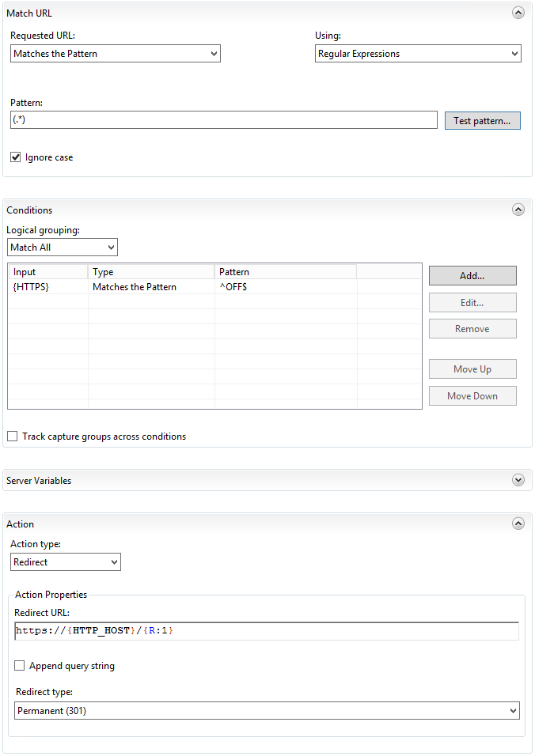Select the {HTTPS} condition row
The width and height of the screenshot is (535, 756).
point(214,287)
